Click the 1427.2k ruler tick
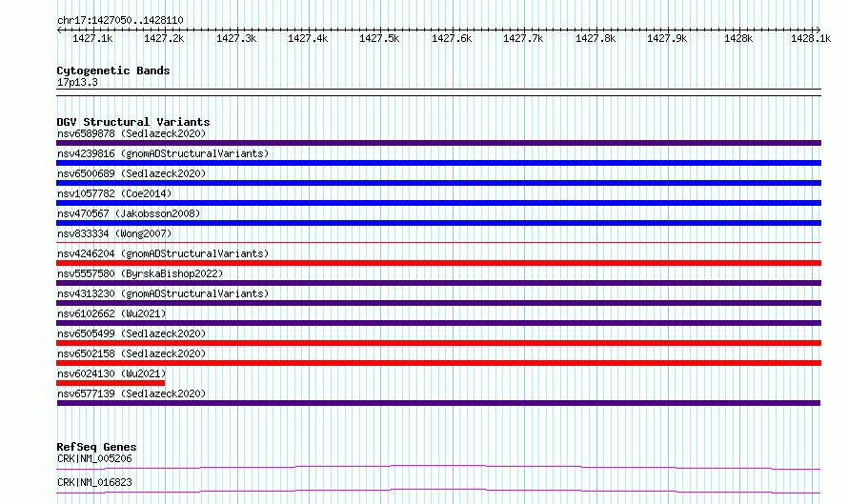Viewport: 848px width, 504px height. (x=164, y=38)
